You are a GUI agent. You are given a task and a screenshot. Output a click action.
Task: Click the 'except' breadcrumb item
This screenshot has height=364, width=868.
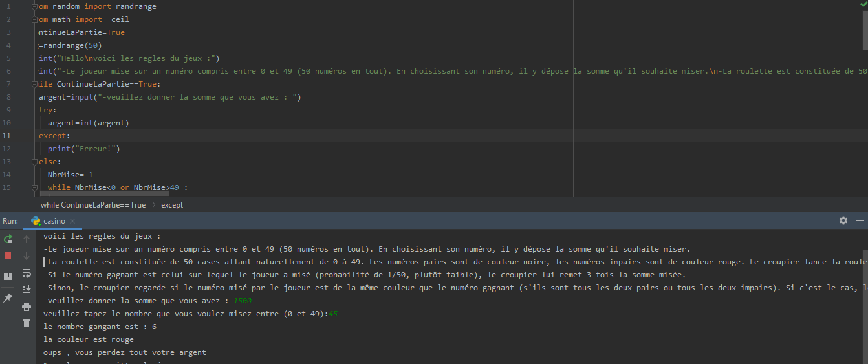[172, 205]
